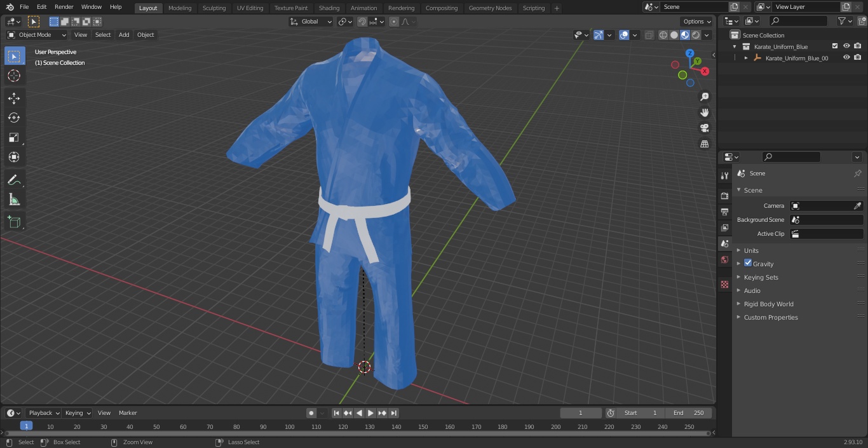Viewport: 868px width, 448px height.
Task: Click End frame 250 field
Action: (x=689, y=413)
